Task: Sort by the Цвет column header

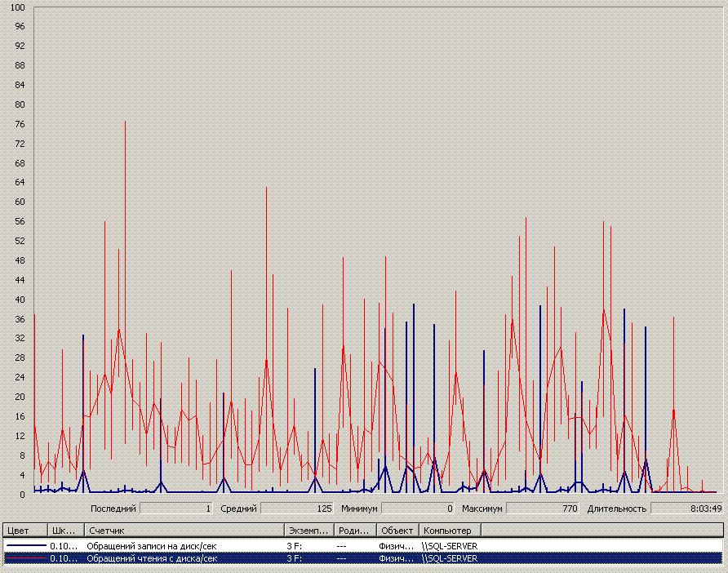Action: [24, 531]
